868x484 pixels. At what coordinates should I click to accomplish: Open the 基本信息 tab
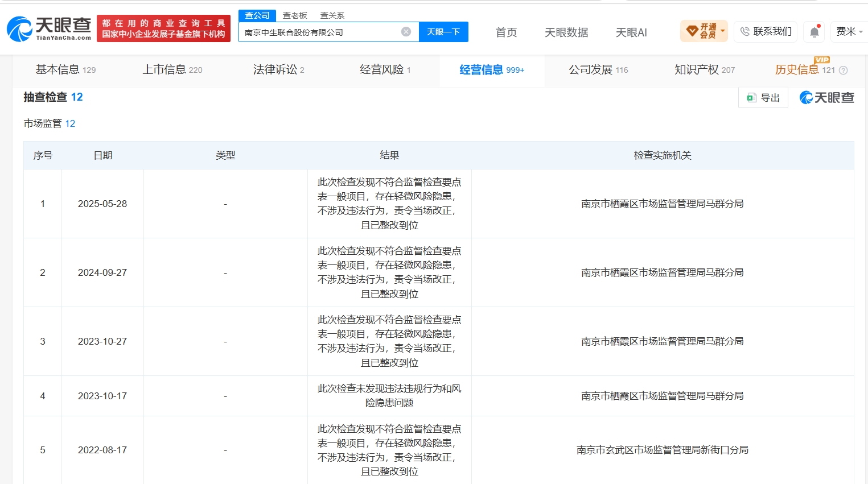point(65,70)
